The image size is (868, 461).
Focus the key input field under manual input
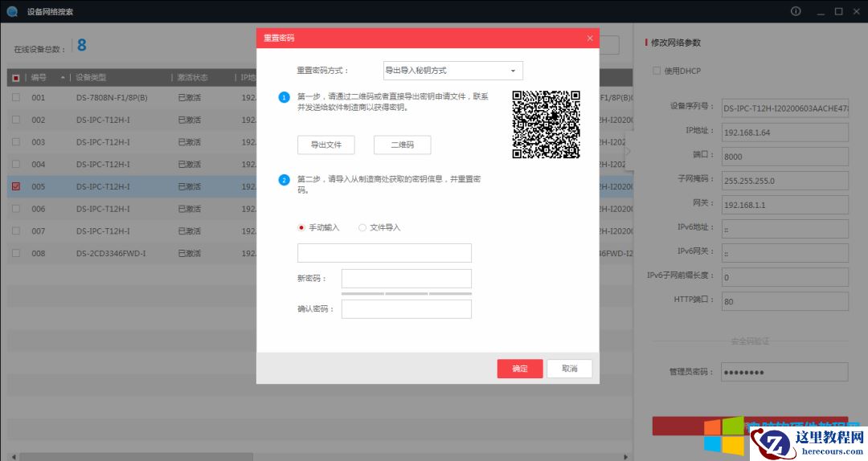coord(385,253)
